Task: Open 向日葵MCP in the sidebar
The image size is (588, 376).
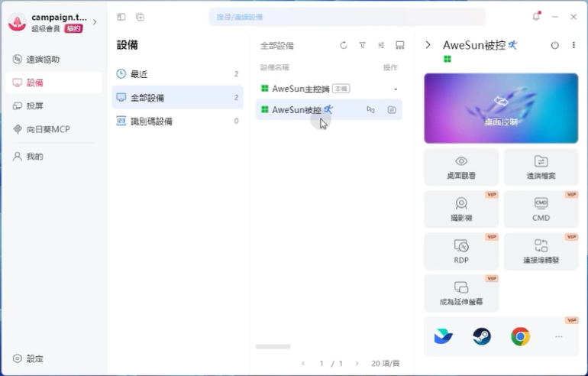Action: pos(53,129)
